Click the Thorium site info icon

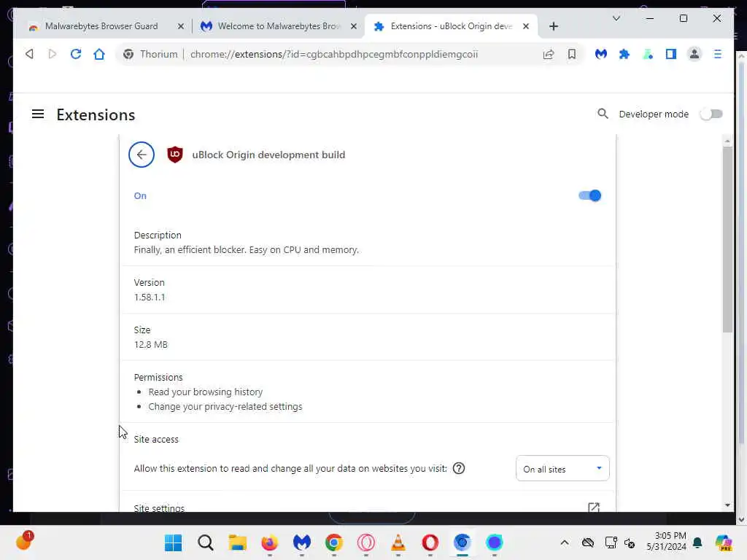click(128, 54)
